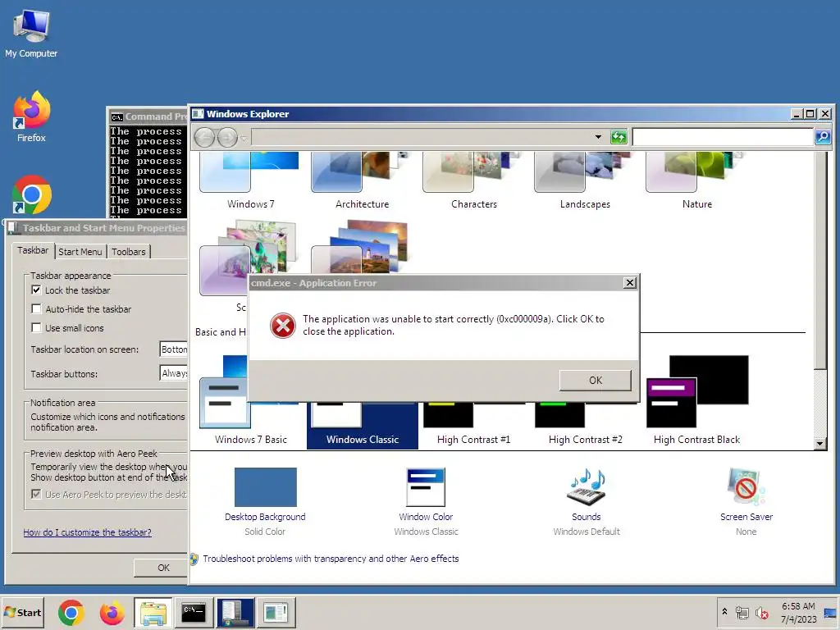Click the green Refresh button
This screenshot has height=630, width=840.
619,137
